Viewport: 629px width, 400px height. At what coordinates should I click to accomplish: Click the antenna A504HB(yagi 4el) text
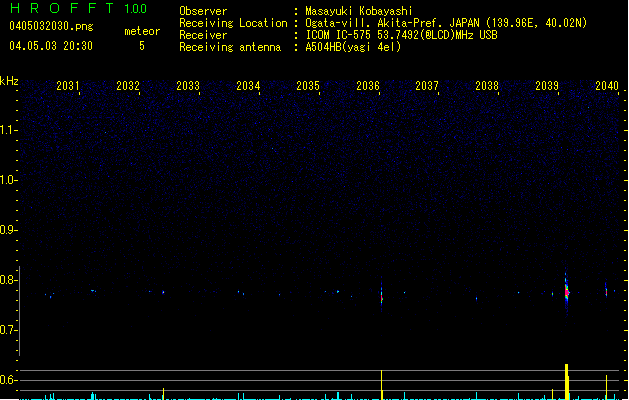coord(353,47)
